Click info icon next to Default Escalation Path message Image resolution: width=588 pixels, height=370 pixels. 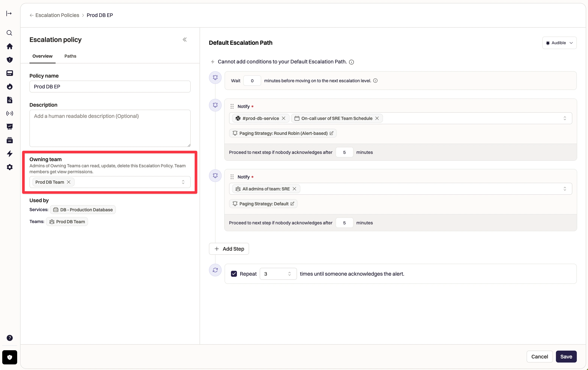pos(351,62)
